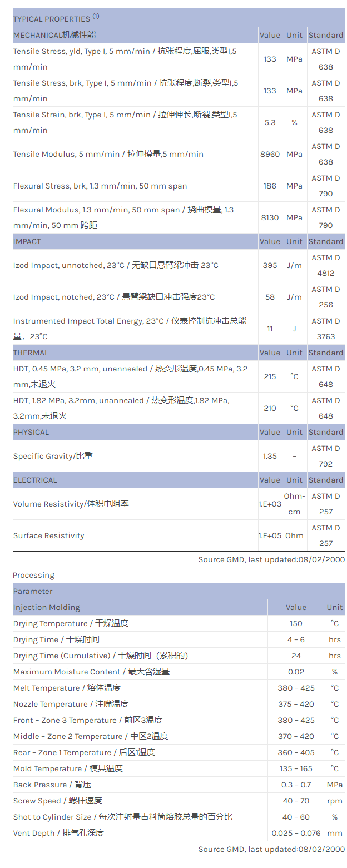Click the Injection Molding header cell

pos(47,607)
